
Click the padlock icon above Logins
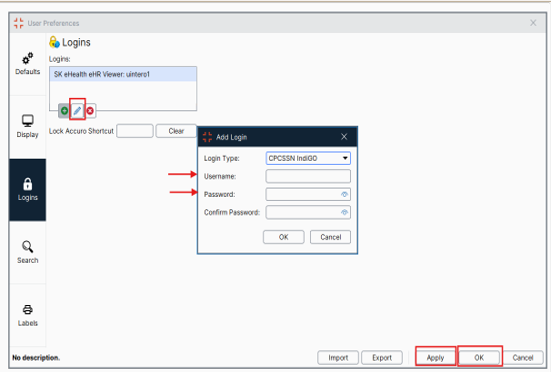(x=27, y=184)
